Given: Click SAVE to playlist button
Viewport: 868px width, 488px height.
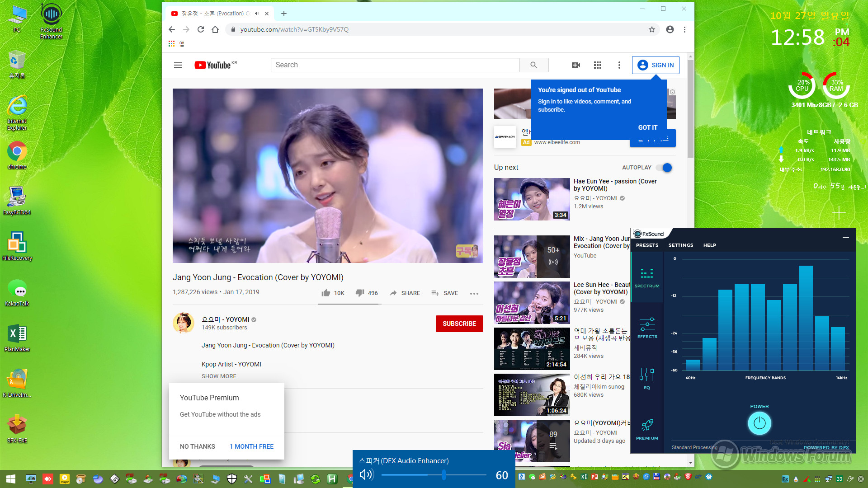Looking at the screenshot, I should [444, 293].
